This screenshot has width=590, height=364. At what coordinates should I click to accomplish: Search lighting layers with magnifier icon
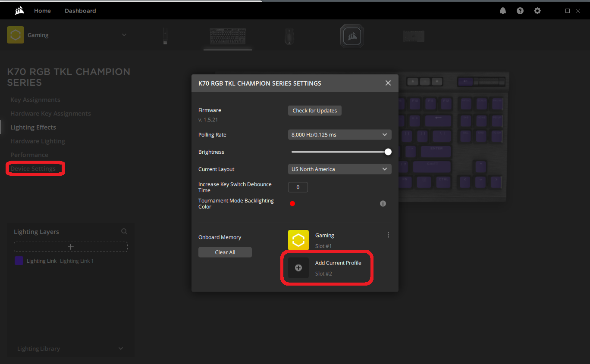[x=124, y=232]
